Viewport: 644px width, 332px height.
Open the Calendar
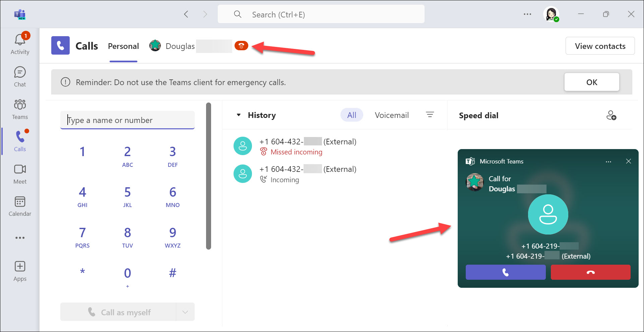click(20, 206)
